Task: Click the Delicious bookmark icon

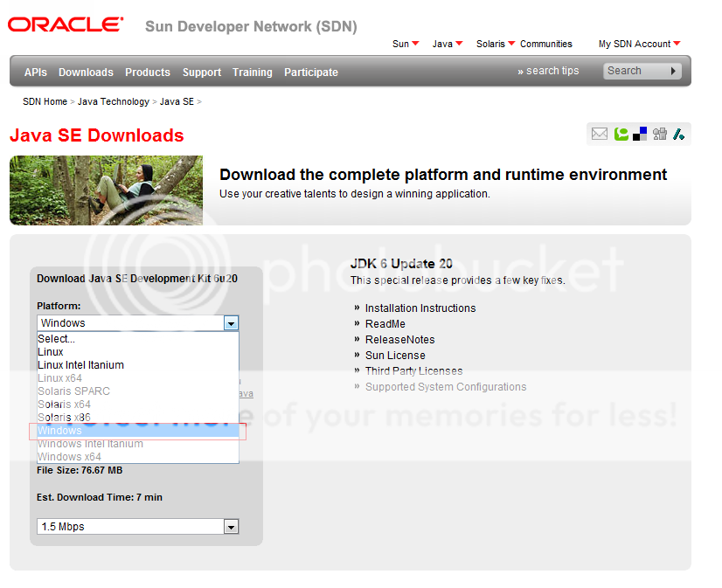Action: click(x=640, y=134)
